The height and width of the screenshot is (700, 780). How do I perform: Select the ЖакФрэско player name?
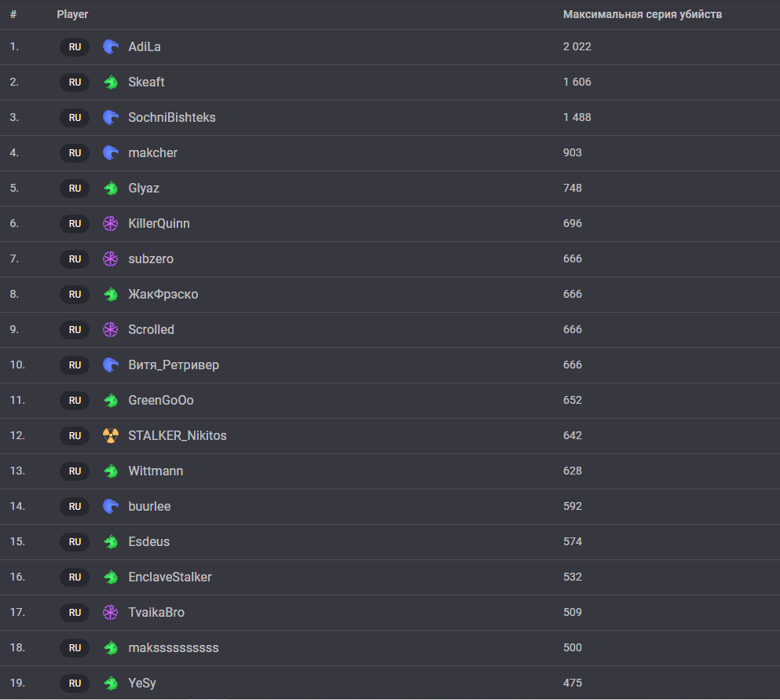click(163, 295)
